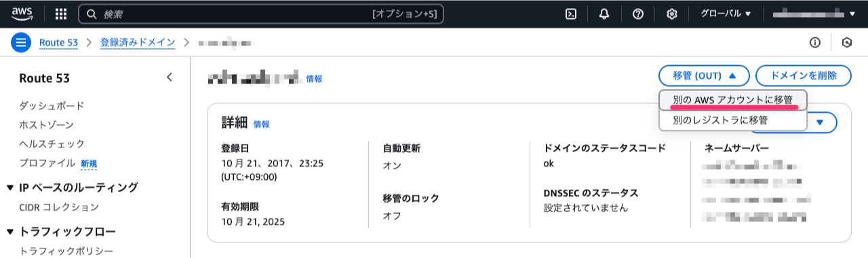The width and height of the screenshot is (868, 258).
Task: Click the 検索 search field
Action: [x=261, y=14]
